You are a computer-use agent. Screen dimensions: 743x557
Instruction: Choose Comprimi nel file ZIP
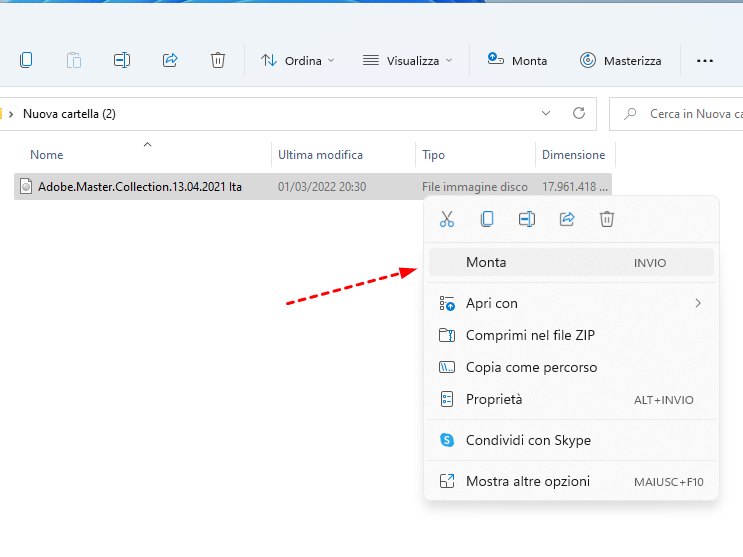(571, 335)
